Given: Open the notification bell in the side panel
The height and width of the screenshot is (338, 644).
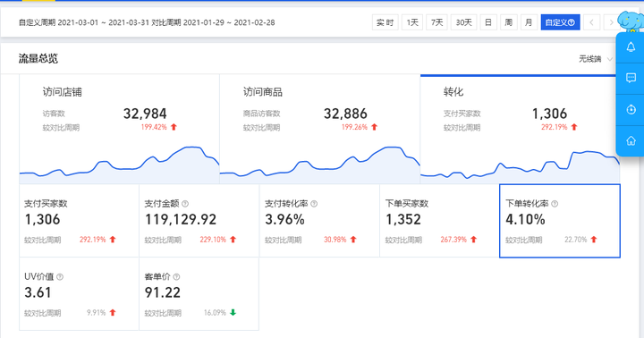Looking at the screenshot, I should coord(631,47).
